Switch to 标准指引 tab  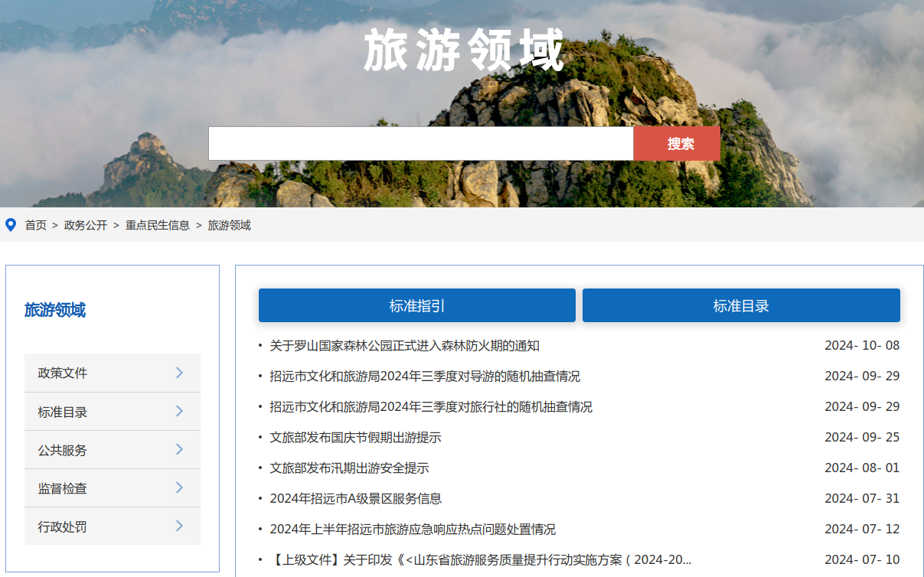point(416,306)
